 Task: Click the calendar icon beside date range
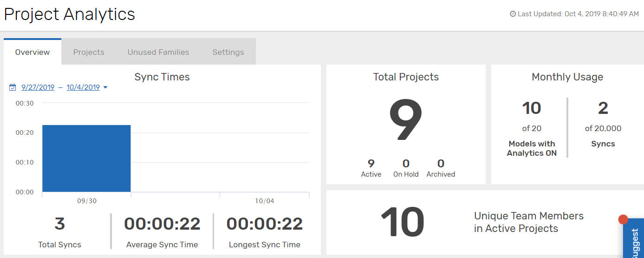(13, 87)
